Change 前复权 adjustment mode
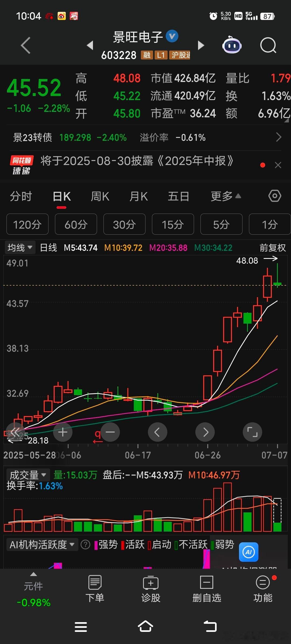 [x=273, y=248]
